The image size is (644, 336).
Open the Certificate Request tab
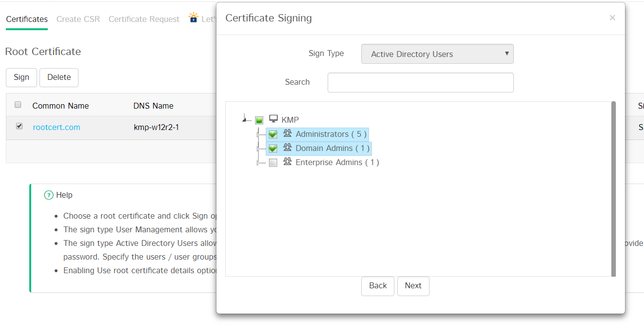tap(144, 19)
